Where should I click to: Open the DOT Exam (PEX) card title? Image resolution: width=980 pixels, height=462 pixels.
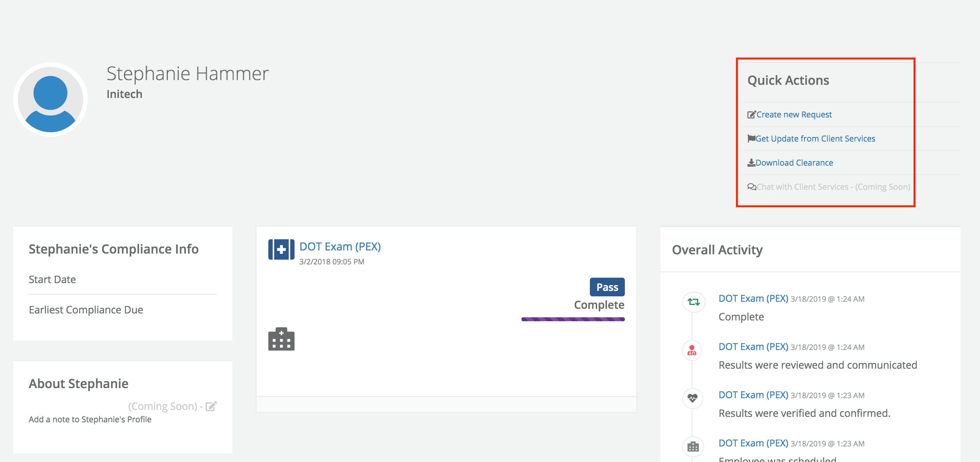click(340, 247)
